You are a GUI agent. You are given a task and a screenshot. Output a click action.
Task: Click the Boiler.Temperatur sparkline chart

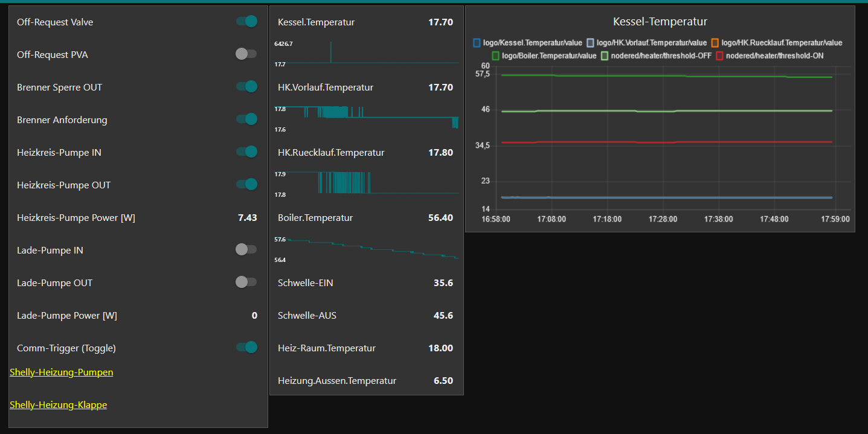(372, 249)
